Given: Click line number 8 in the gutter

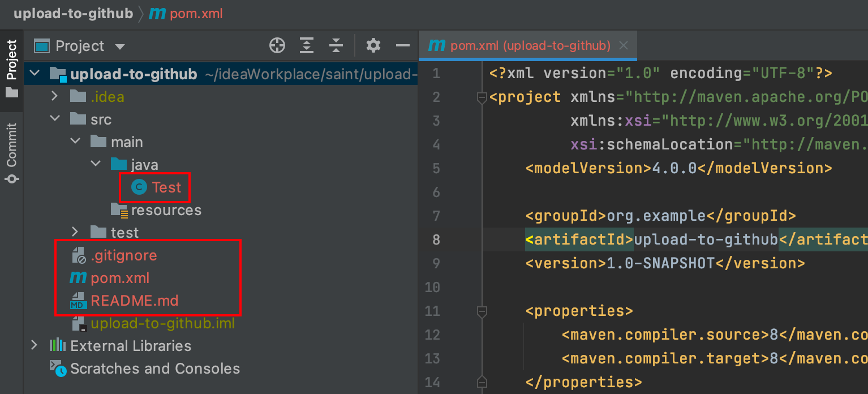Looking at the screenshot, I should (x=436, y=239).
